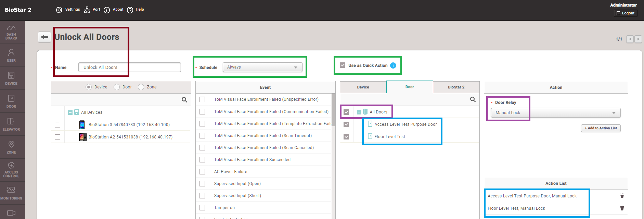Image resolution: width=644 pixels, height=219 pixels.
Task: Check ToM Enrollment Failed (Scan Timeout)
Action: click(202, 136)
